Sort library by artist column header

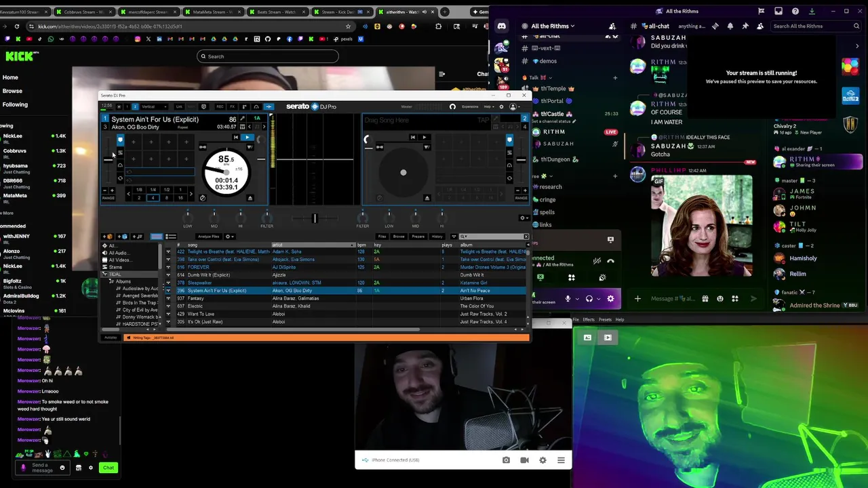(x=312, y=245)
